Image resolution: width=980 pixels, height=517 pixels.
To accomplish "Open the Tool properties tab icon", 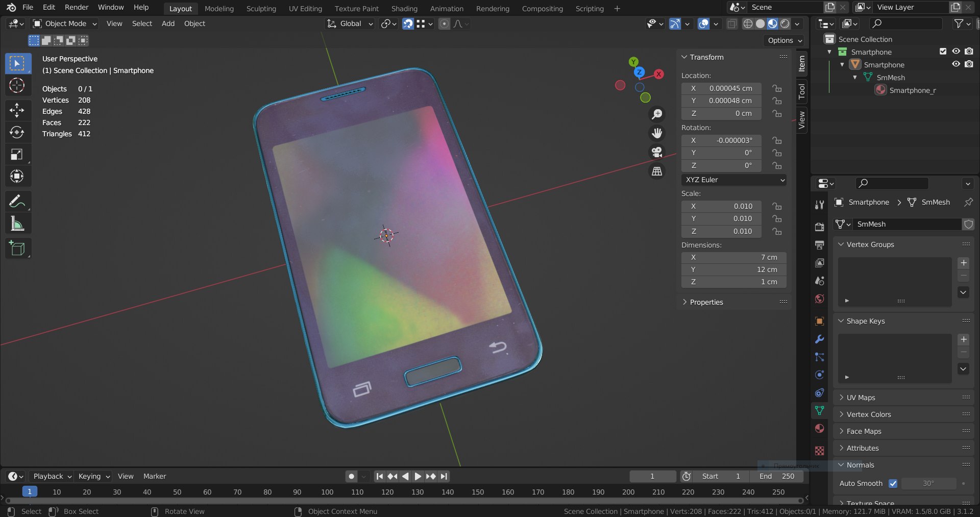I will 820,205.
